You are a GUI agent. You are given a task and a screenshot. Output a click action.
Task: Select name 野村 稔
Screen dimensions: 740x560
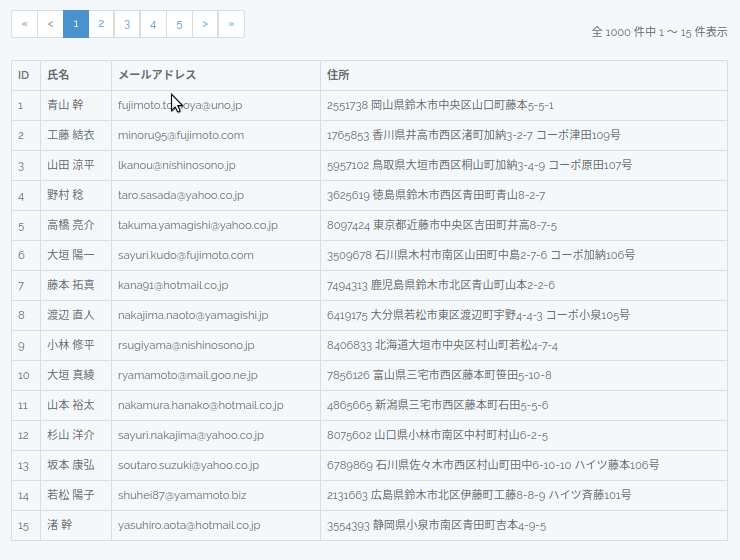pos(65,195)
